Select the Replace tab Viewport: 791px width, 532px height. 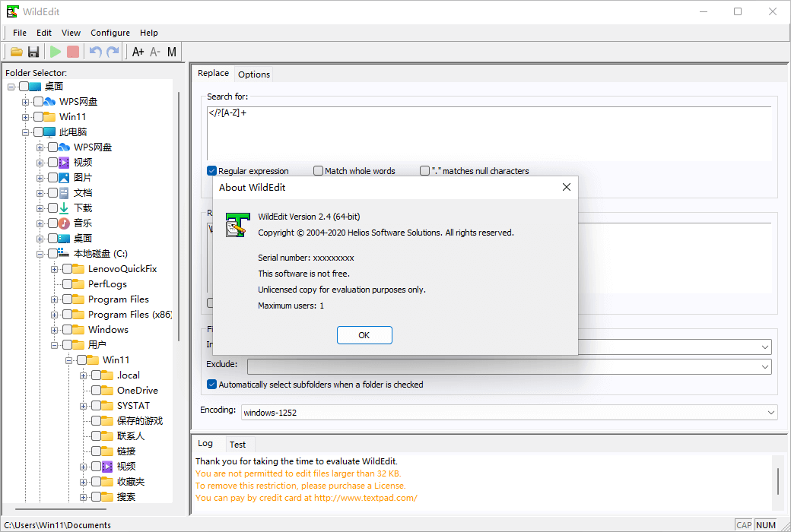tap(214, 73)
